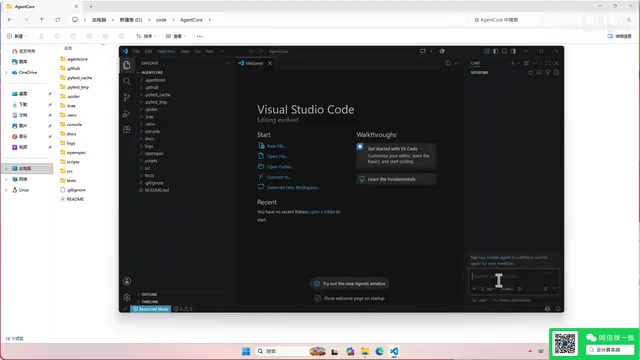The width and height of the screenshot is (640, 360).
Task: Open Customize Layout icon in VS Code title bar
Action: [487, 51]
